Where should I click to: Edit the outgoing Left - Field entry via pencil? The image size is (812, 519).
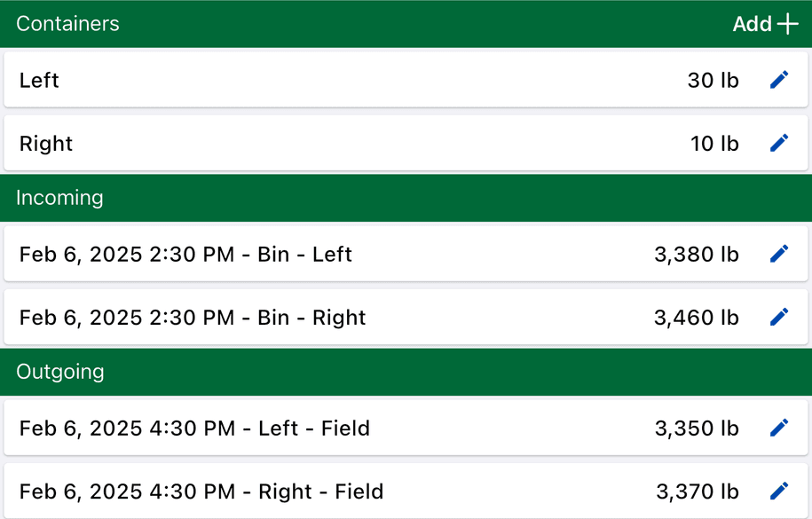(779, 429)
